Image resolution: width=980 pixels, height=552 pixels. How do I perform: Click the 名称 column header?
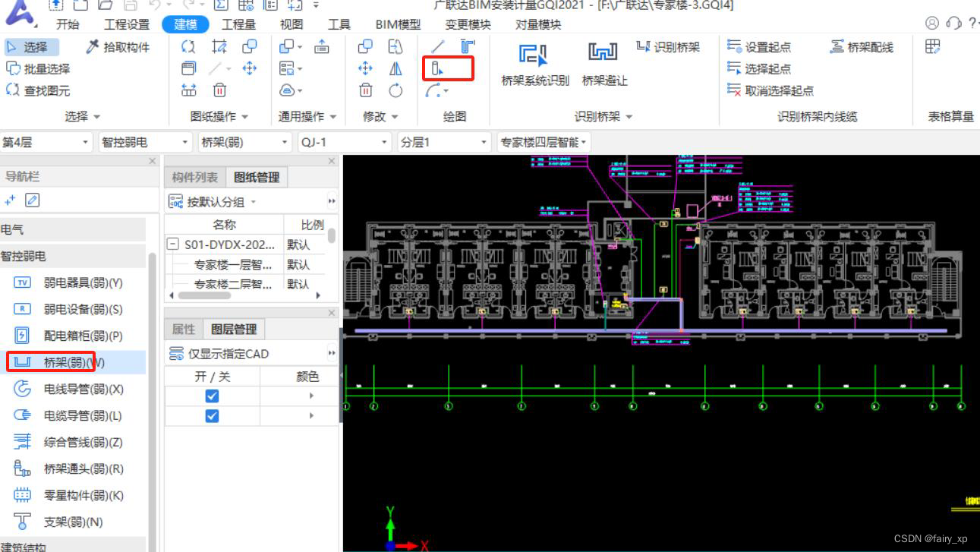(x=224, y=225)
